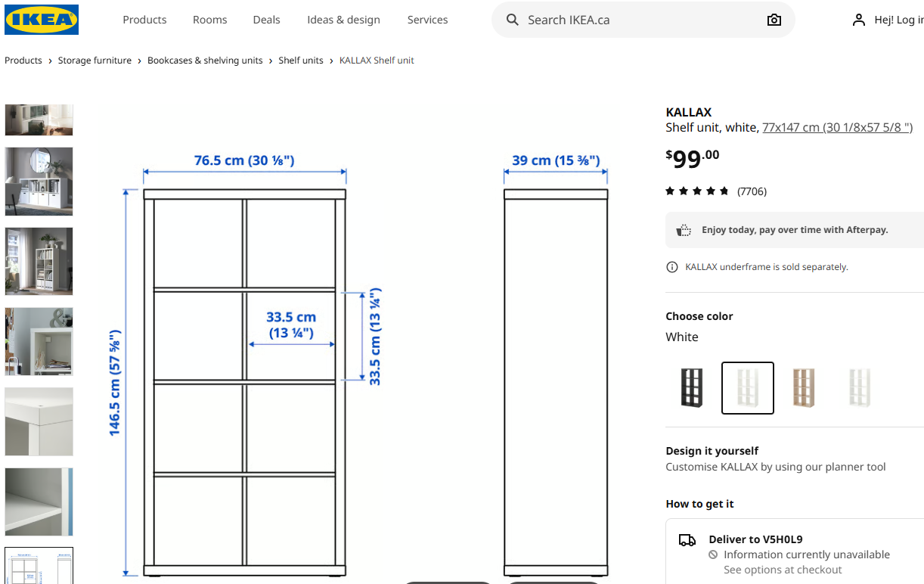Select the oak effect KALLAX color
The image size is (924, 584).
[x=803, y=388]
